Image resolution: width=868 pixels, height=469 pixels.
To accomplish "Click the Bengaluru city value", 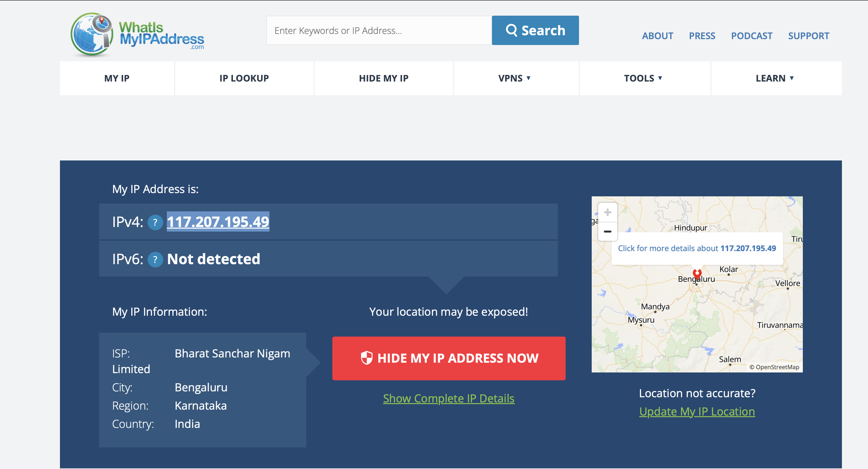I will (x=201, y=387).
